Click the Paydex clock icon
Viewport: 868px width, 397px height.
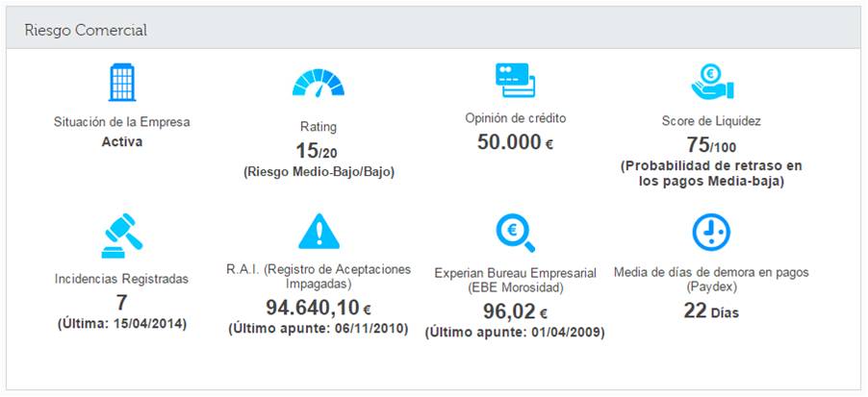(711, 233)
